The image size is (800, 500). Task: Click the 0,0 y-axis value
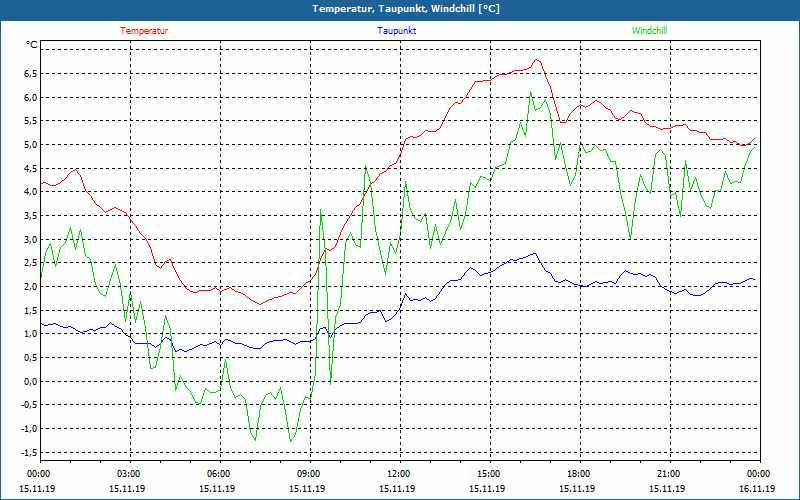click(30, 381)
